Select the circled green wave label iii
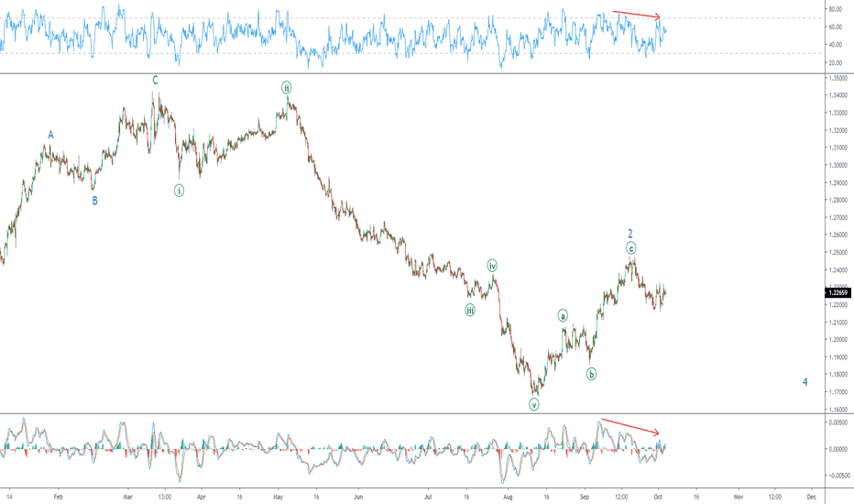The image size is (854, 504). [469, 311]
